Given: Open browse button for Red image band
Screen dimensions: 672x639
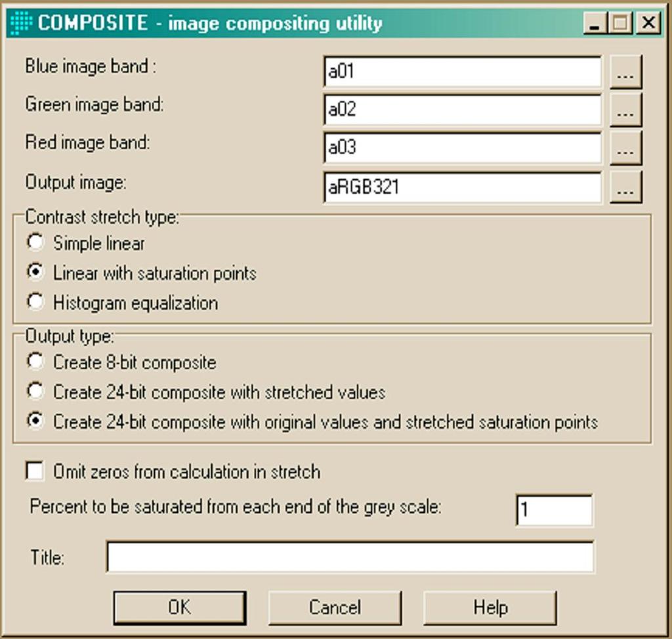Looking at the screenshot, I should click(x=625, y=148).
